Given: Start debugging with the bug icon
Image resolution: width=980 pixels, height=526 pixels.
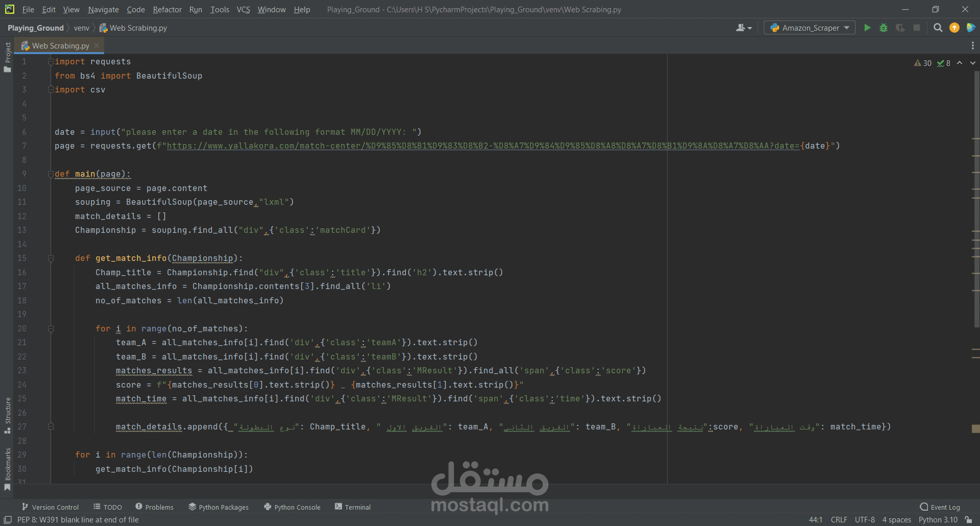Looking at the screenshot, I should click(884, 28).
